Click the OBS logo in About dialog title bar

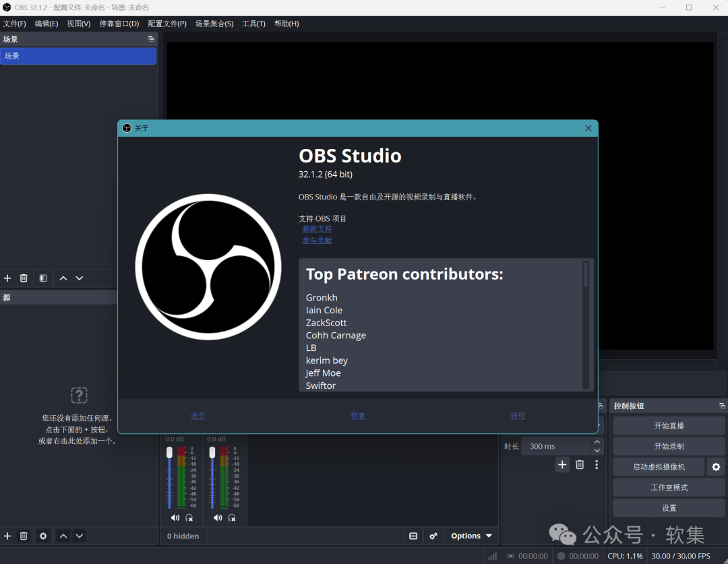pyautogui.click(x=126, y=128)
